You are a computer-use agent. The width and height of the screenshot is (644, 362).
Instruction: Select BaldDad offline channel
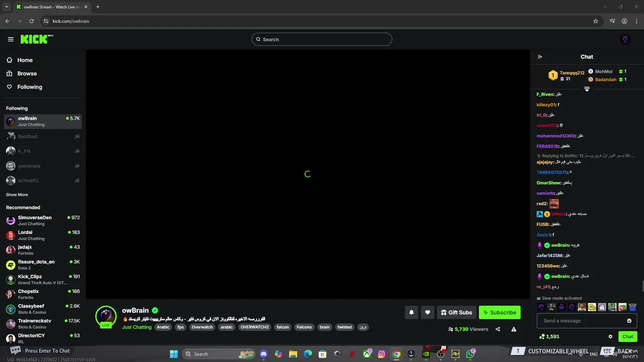(43, 136)
